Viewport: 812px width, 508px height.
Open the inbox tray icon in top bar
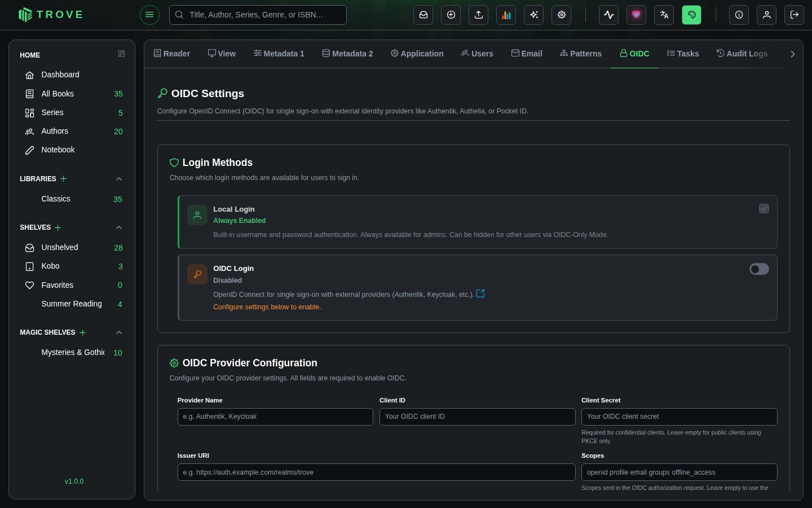(423, 15)
